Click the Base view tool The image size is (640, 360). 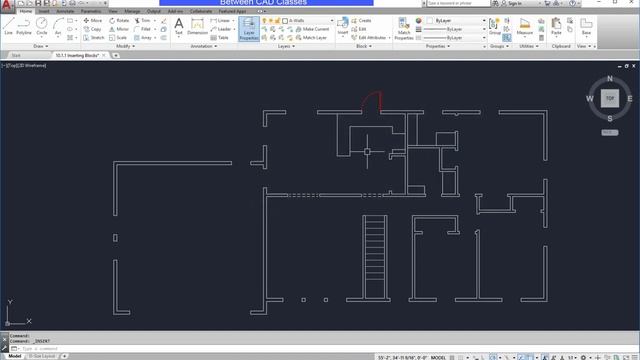click(x=587, y=26)
